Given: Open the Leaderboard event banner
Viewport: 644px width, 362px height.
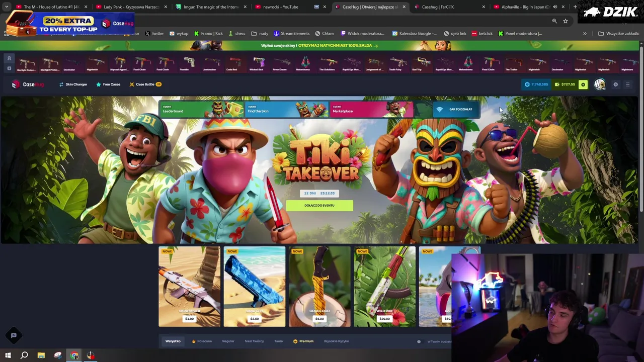Looking at the screenshot, I should pyautogui.click(x=201, y=109).
